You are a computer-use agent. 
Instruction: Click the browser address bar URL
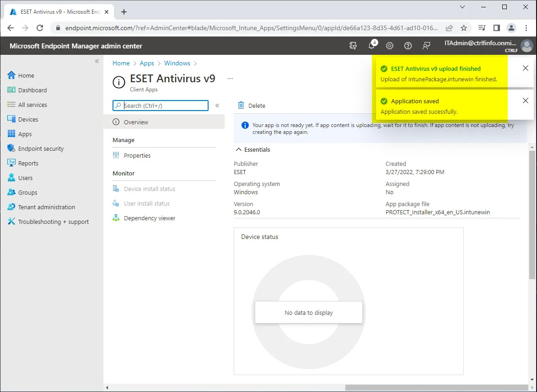pos(252,28)
